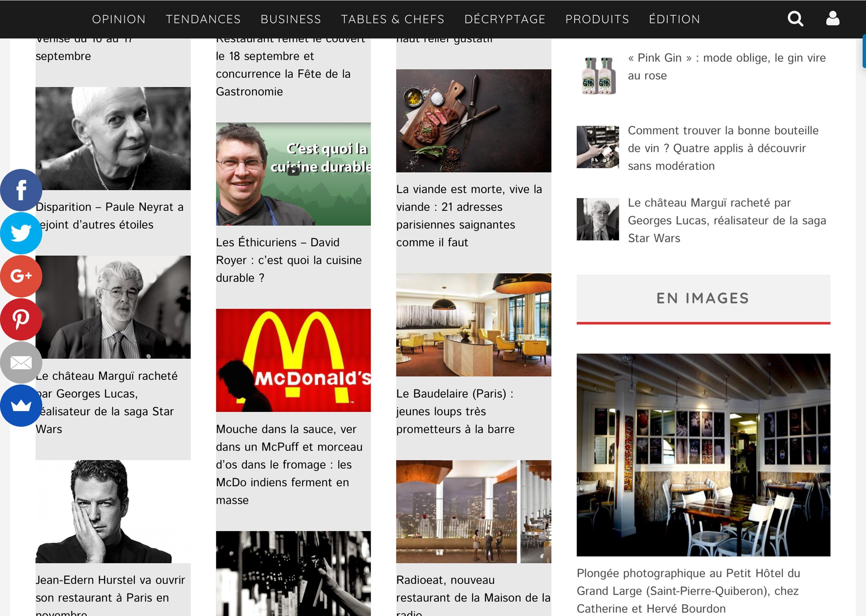Viewport: 866px width, 616px height.
Task: Open the McDonald's logo image
Action: click(x=293, y=360)
